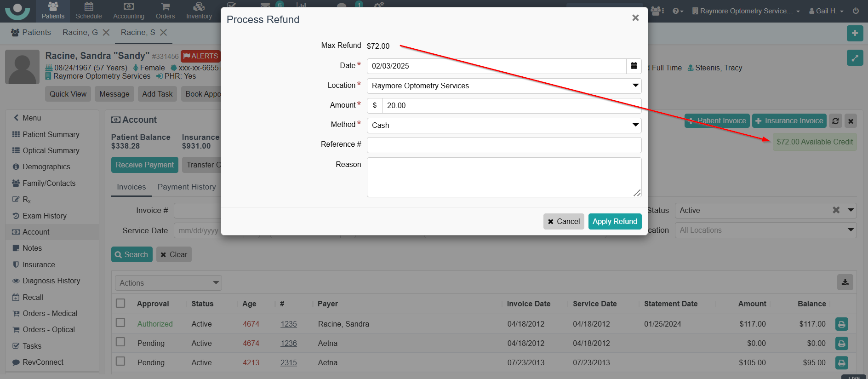The image size is (868, 379).
Task: Switch to the Payment History tab
Action: tap(187, 187)
